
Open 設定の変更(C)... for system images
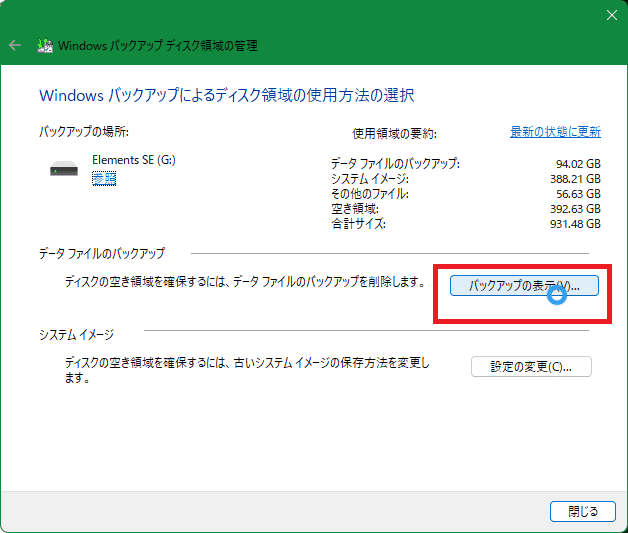[x=531, y=366]
